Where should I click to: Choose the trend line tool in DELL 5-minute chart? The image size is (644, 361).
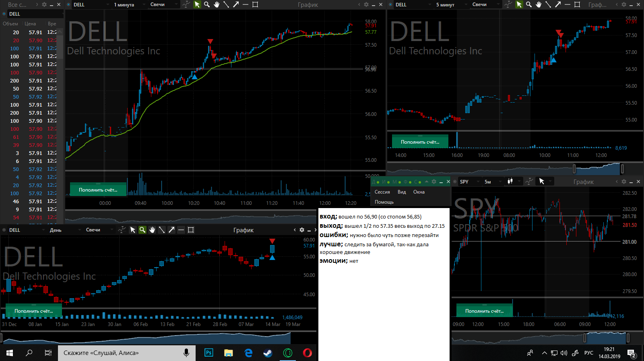[x=548, y=4]
